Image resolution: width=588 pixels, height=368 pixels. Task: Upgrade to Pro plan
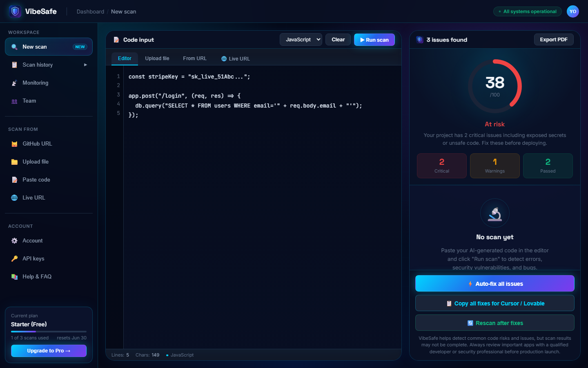click(49, 351)
